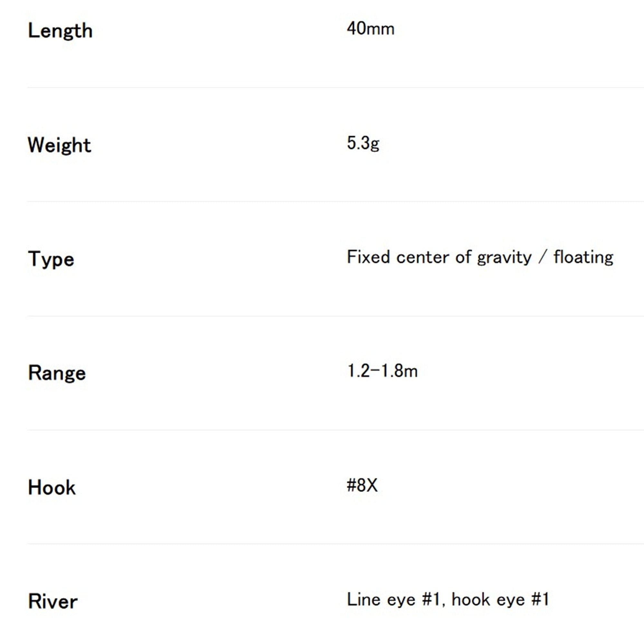
Task: Click the Length label
Action: pyautogui.click(x=60, y=31)
